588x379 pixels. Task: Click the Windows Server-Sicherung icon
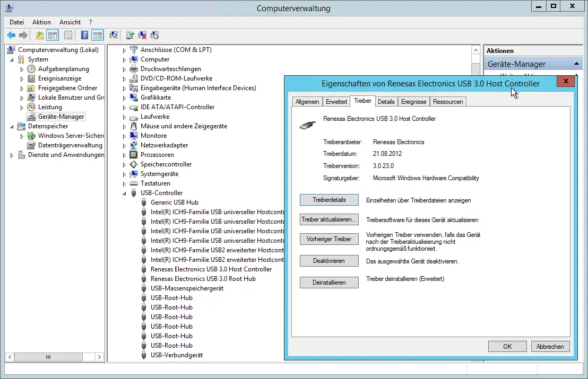tap(31, 136)
